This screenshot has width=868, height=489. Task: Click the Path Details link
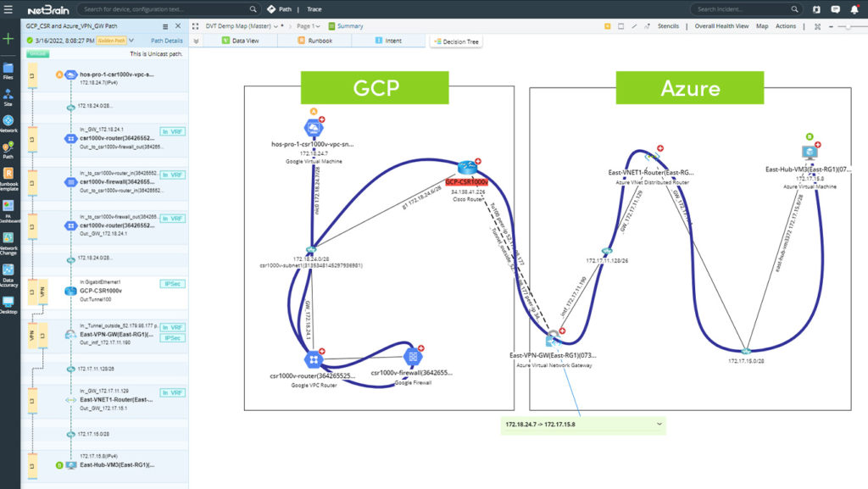[x=165, y=40]
